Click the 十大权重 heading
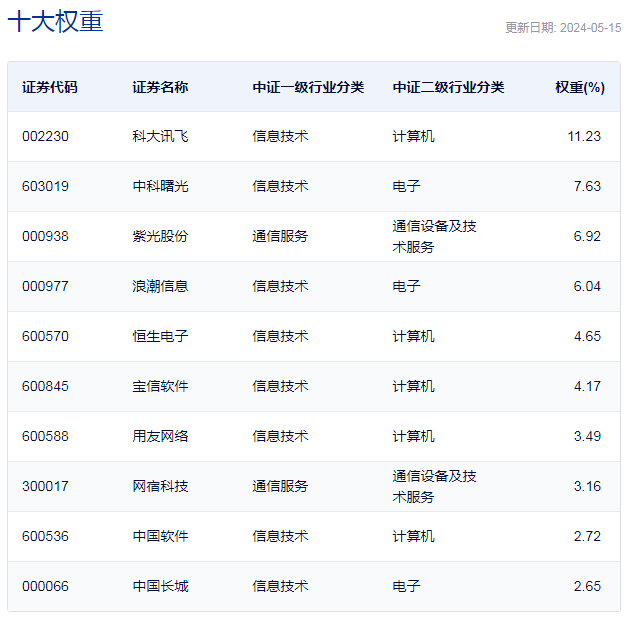This screenshot has width=626, height=617. click(x=55, y=21)
